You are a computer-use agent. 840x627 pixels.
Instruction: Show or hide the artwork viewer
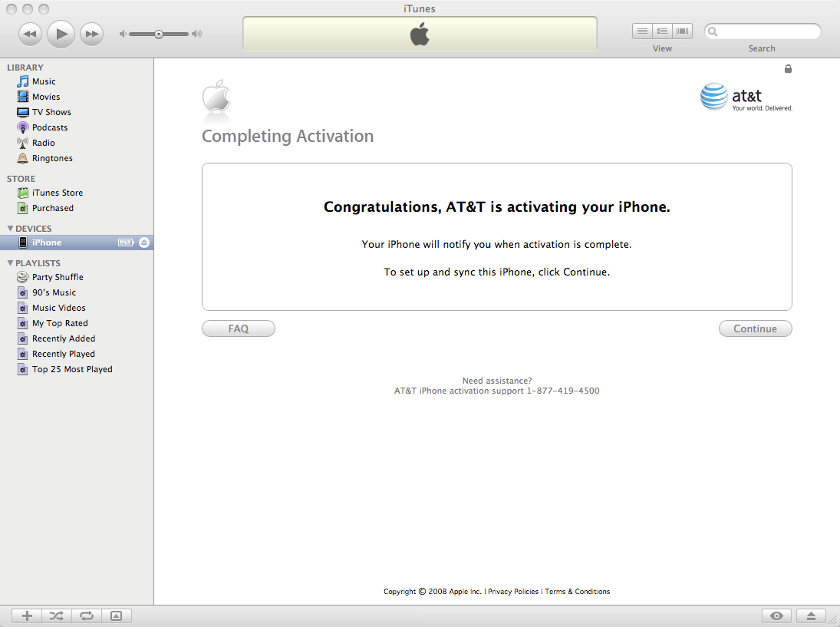(116, 615)
